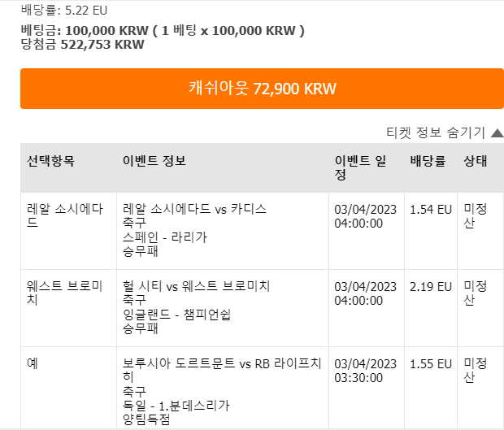Screen dimensions: 504x430
Task: Click the 당첨금 522,753 KRW text
Action: pyautogui.click(x=83, y=45)
